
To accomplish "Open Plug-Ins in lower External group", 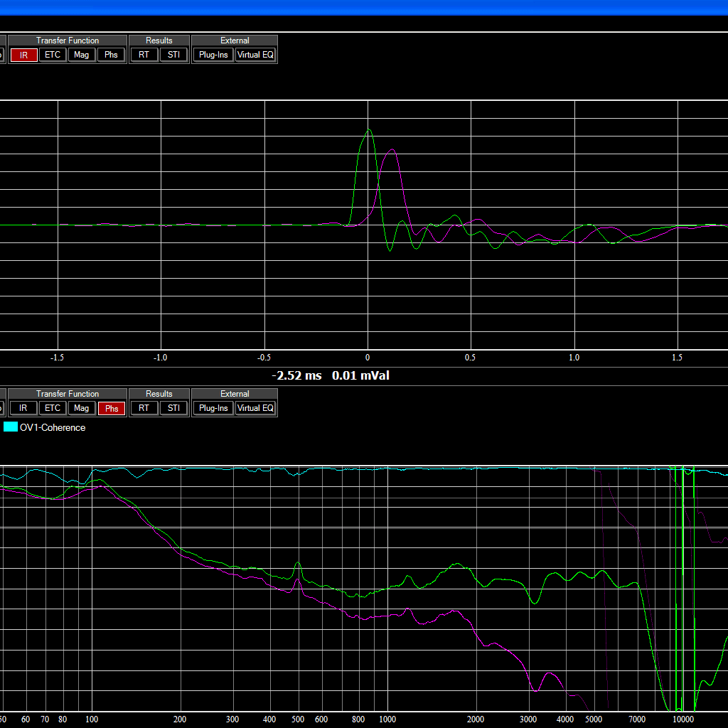I will (213, 408).
